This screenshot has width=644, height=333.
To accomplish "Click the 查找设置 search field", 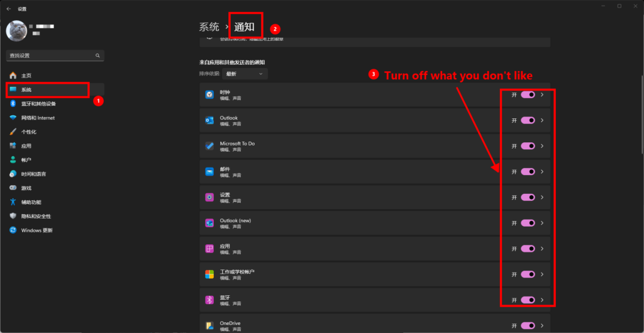I will [50, 55].
